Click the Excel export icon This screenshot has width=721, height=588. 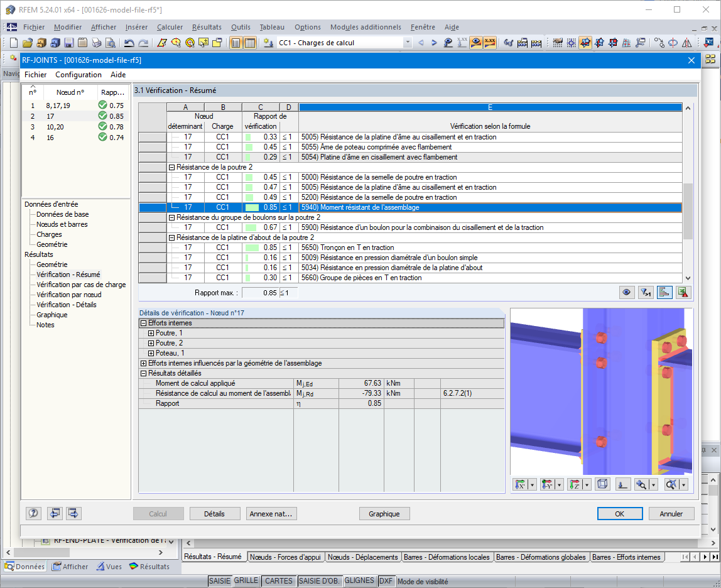pos(683,293)
